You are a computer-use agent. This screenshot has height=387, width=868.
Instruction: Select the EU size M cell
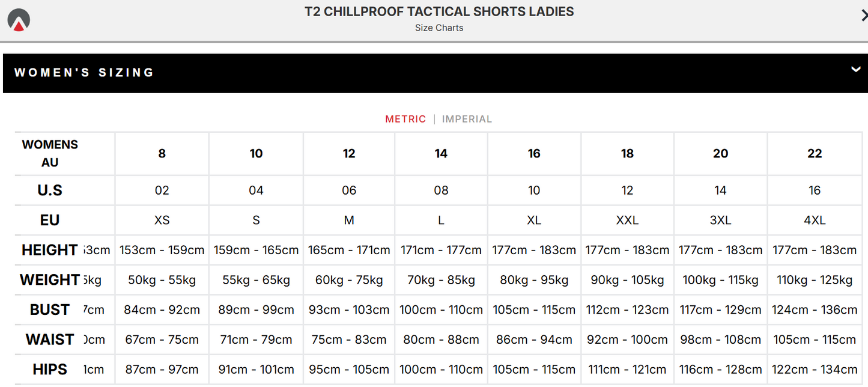(x=348, y=220)
